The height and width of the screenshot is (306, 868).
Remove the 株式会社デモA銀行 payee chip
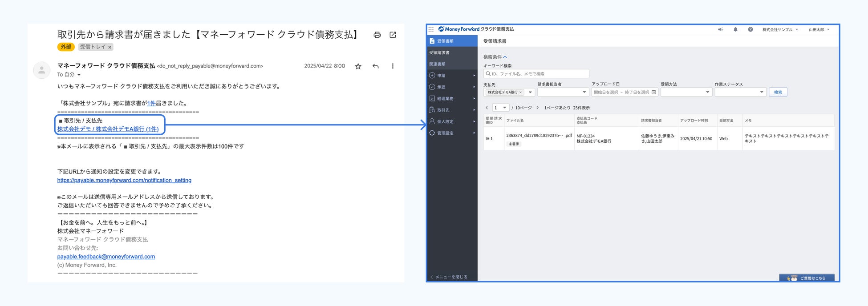tap(520, 93)
